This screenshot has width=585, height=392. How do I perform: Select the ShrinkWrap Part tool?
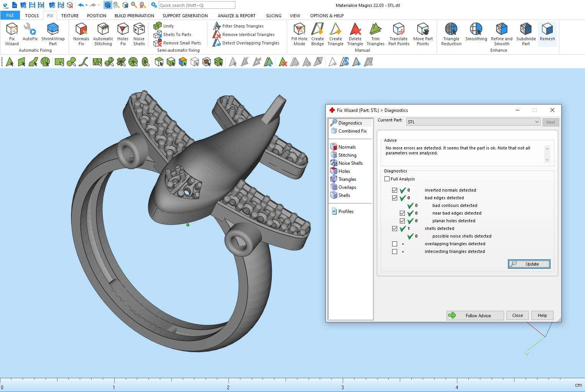coord(53,34)
